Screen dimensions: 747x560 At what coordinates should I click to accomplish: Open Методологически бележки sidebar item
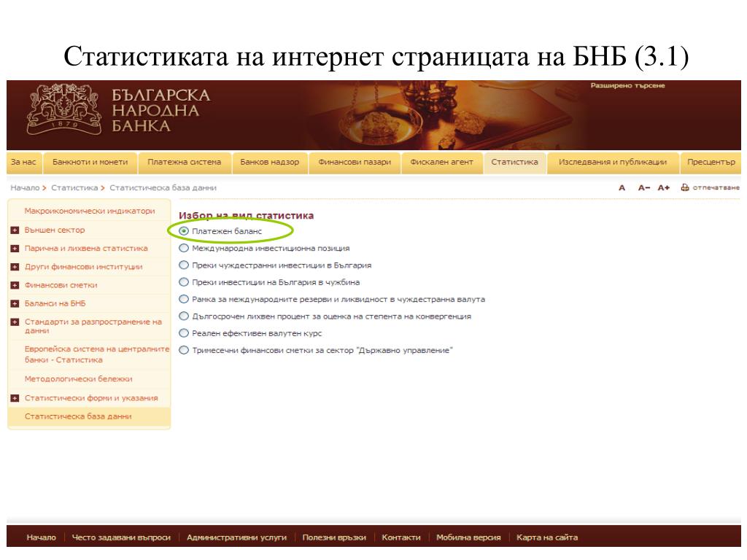coord(79,379)
